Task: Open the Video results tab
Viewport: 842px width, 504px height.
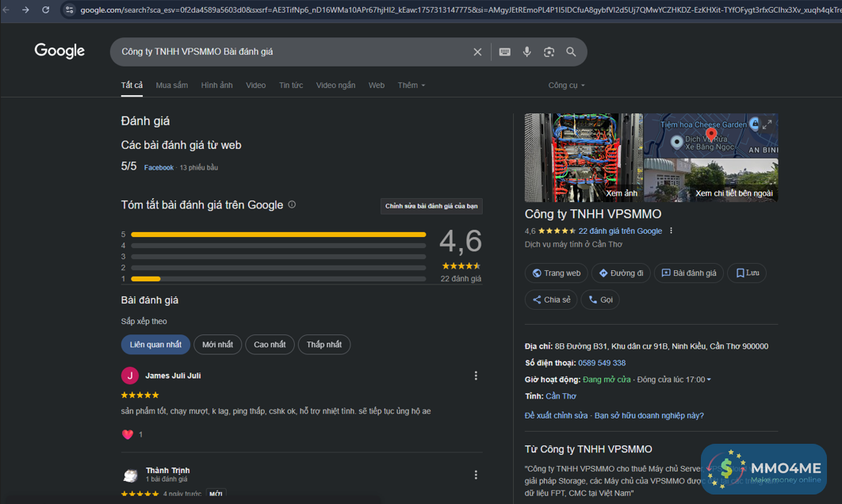Action: click(x=255, y=86)
